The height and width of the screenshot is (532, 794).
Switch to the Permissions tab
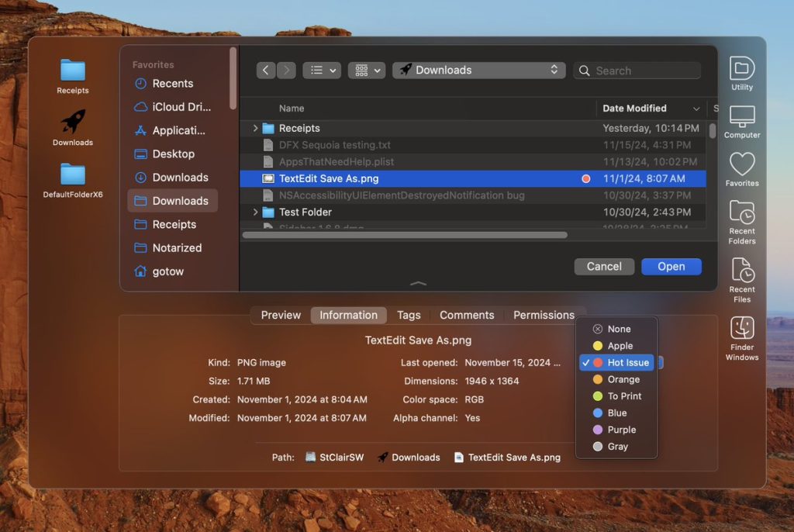click(x=544, y=315)
